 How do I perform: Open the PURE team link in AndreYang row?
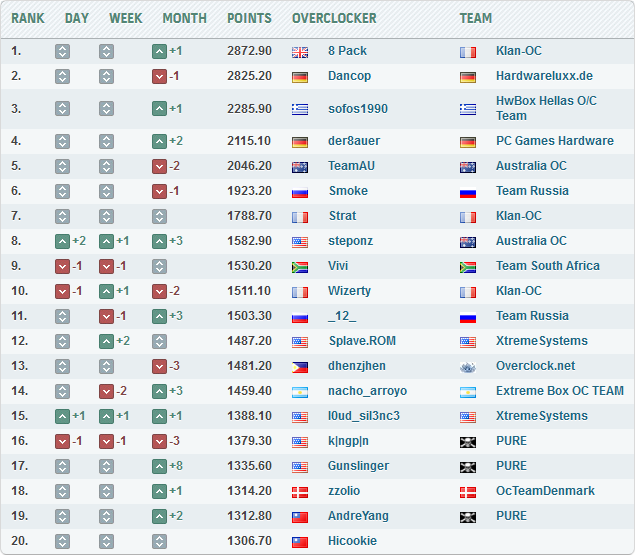point(511,516)
